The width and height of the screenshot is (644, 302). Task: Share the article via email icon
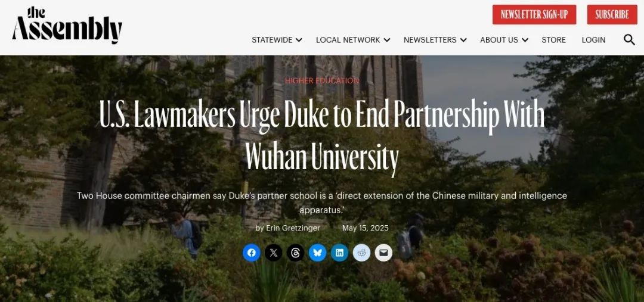383,253
